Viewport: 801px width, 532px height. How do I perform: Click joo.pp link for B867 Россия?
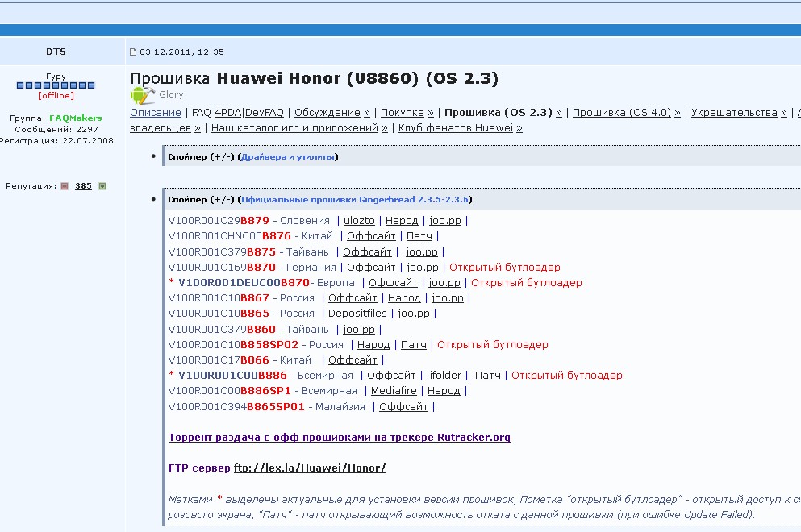pyautogui.click(x=448, y=297)
